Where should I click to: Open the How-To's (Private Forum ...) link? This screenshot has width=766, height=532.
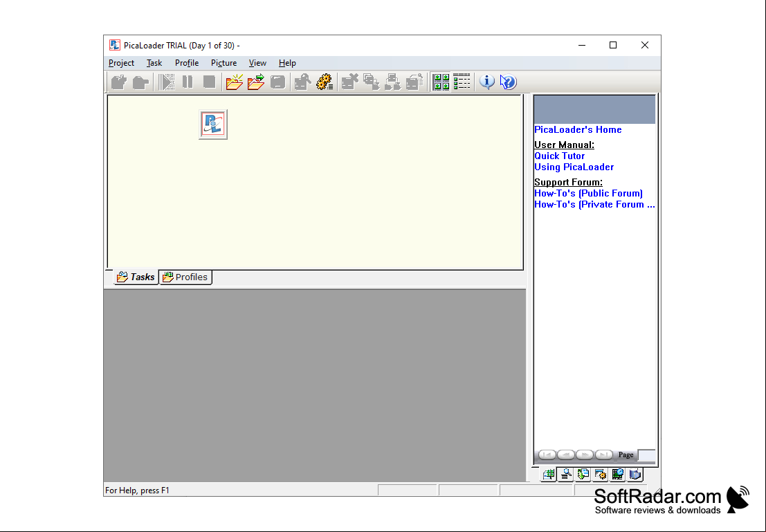pos(594,205)
